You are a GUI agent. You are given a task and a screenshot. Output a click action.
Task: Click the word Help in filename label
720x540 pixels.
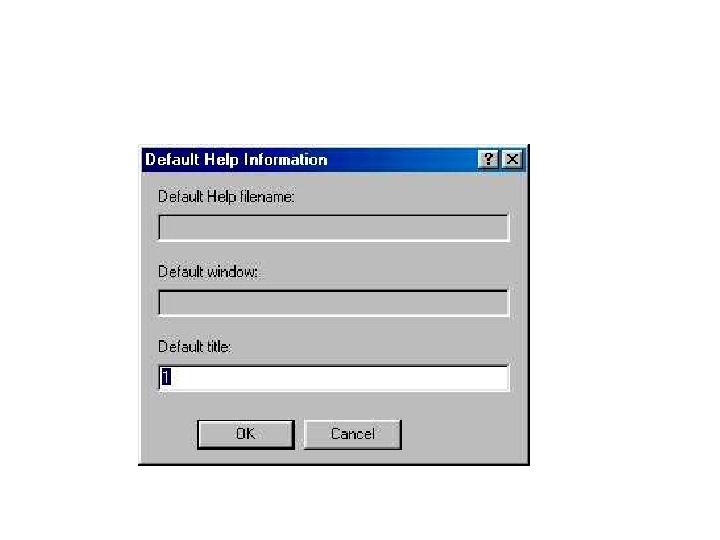point(221,197)
